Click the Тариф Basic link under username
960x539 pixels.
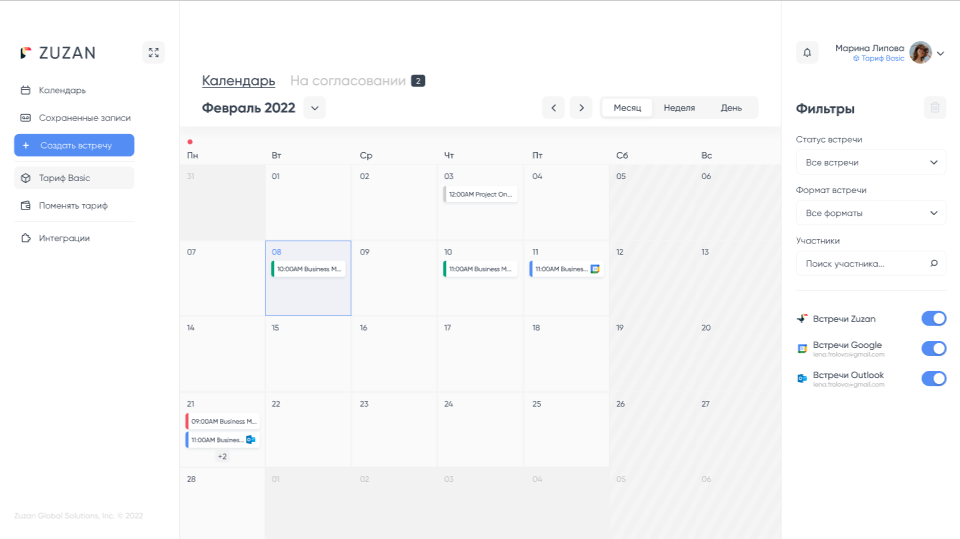(x=879, y=58)
